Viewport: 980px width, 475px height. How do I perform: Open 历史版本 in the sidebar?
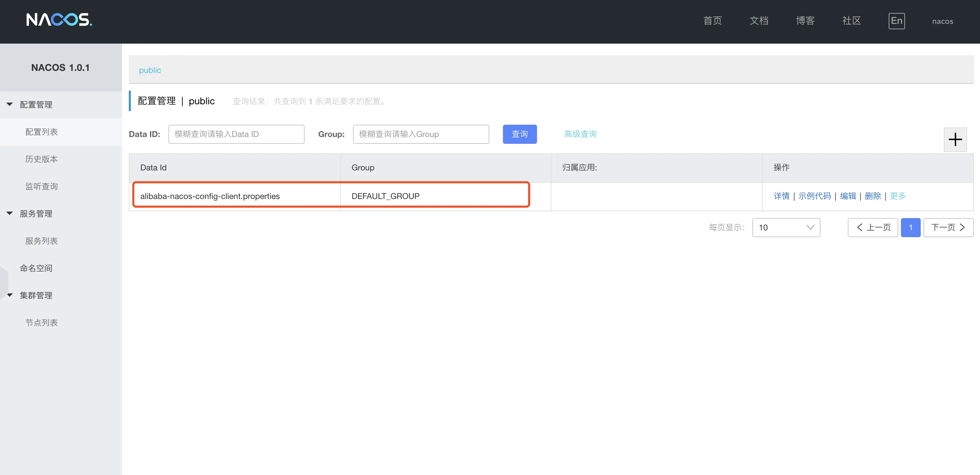pyautogui.click(x=42, y=159)
